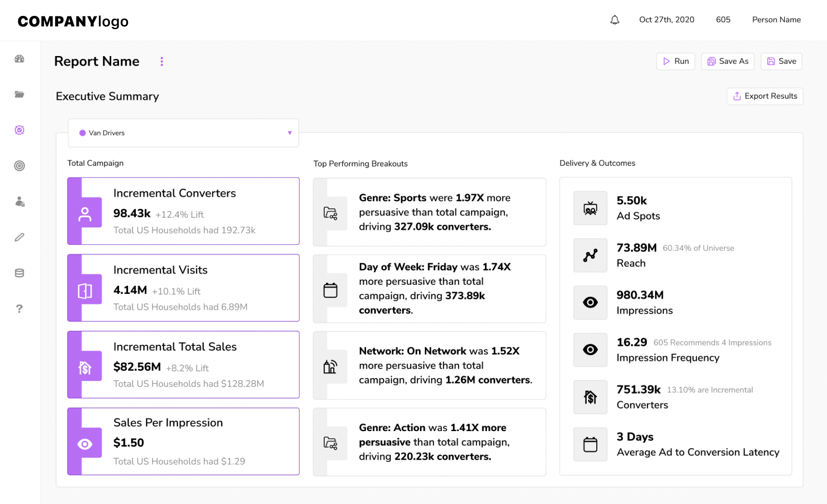Click the 751.39k Converters value
Viewport: 827px width, 504px height.
tap(638, 390)
